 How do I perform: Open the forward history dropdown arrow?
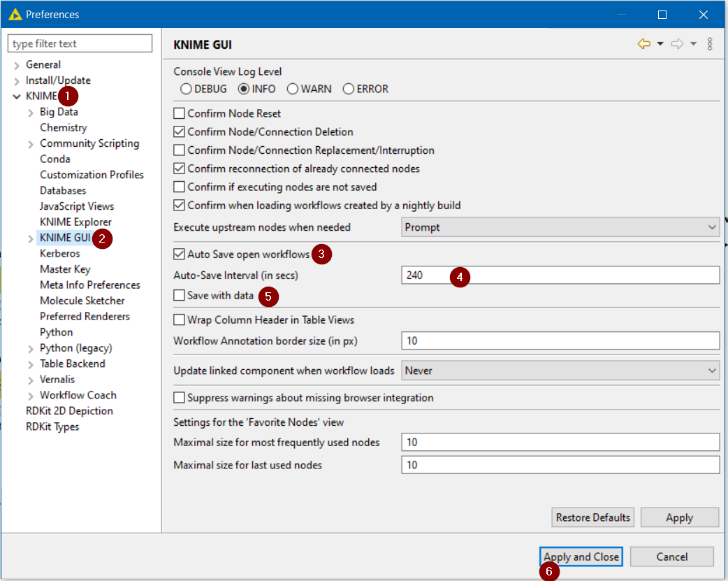[693, 44]
